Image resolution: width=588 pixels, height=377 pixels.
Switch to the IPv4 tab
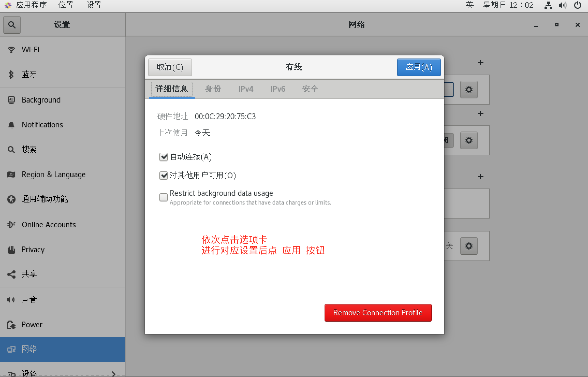(x=246, y=89)
